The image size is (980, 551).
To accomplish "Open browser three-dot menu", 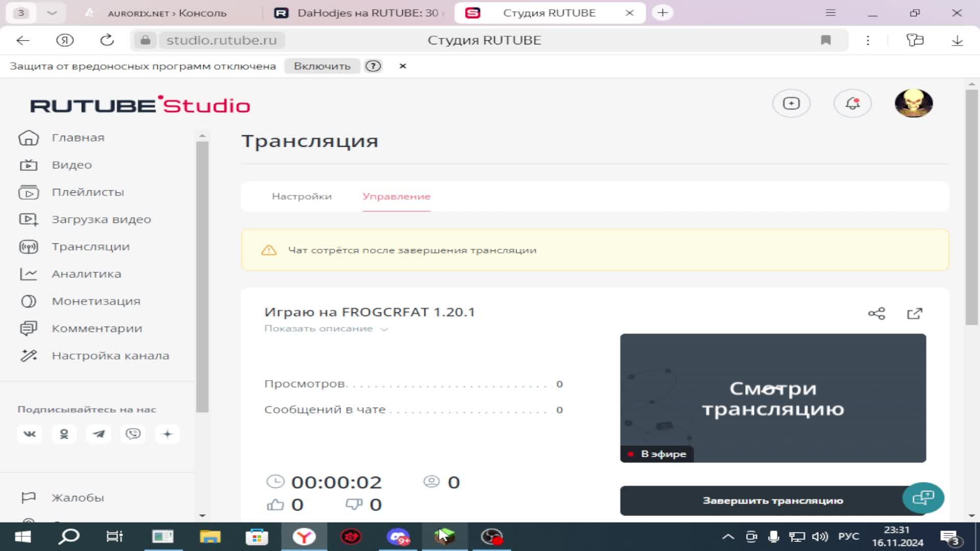I will click(x=868, y=40).
